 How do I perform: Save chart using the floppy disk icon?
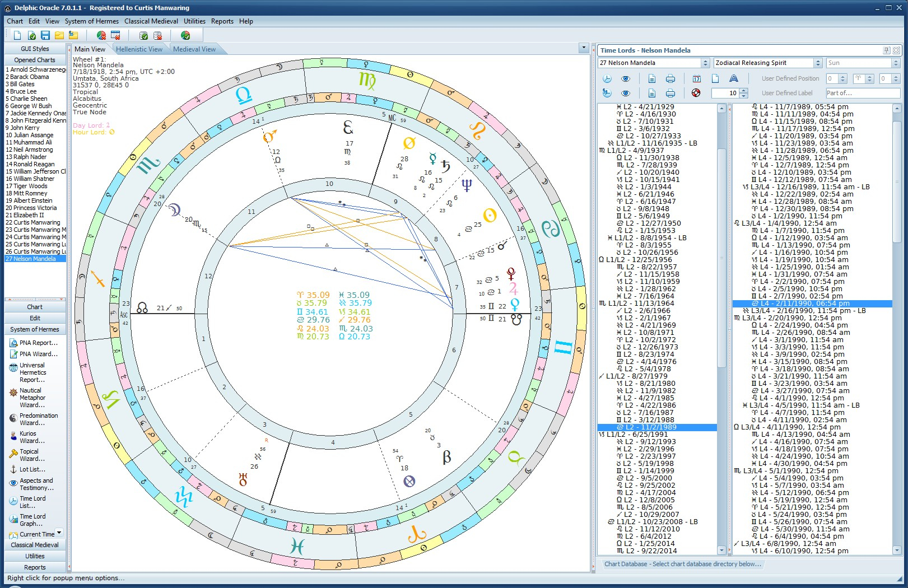pos(45,35)
